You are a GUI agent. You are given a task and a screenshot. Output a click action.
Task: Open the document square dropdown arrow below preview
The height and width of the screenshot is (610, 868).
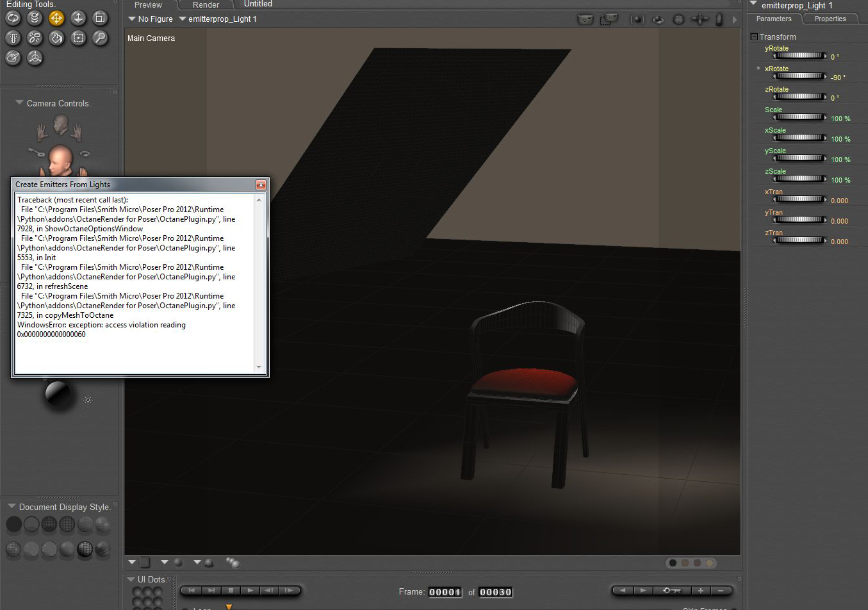click(x=132, y=562)
